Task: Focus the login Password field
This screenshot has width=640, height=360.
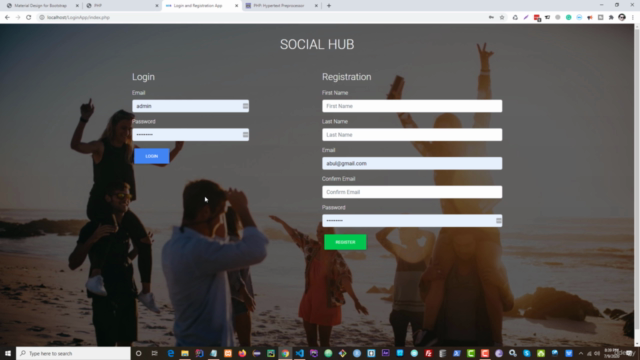Action: (191, 135)
